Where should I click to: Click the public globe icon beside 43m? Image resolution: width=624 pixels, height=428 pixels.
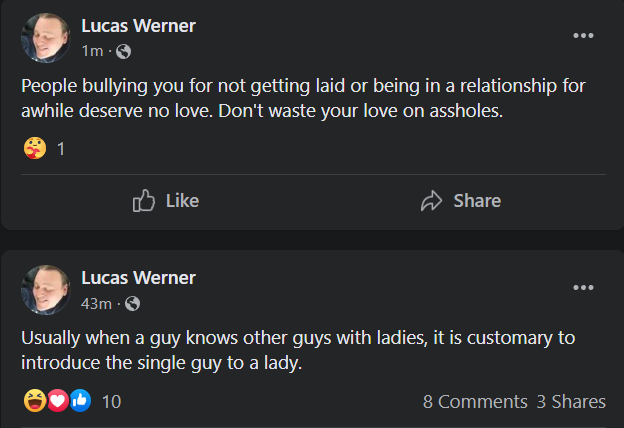(x=133, y=304)
